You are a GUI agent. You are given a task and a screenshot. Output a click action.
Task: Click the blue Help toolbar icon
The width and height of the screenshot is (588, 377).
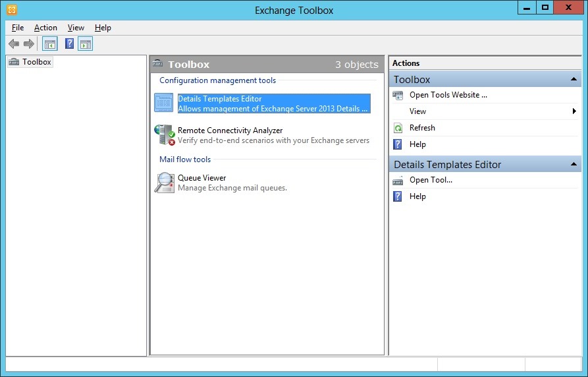pyautogui.click(x=69, y=43)
